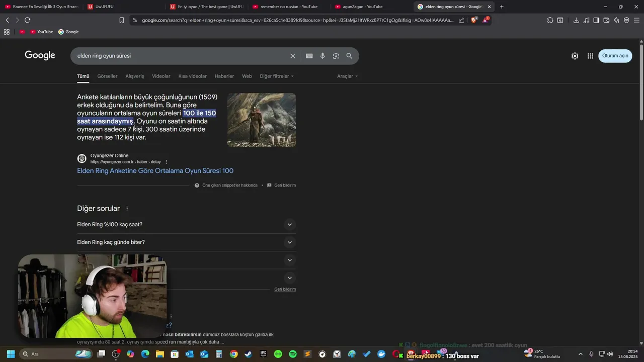Open the Diğer filtreler dropdown

click(x=277, y=76)
